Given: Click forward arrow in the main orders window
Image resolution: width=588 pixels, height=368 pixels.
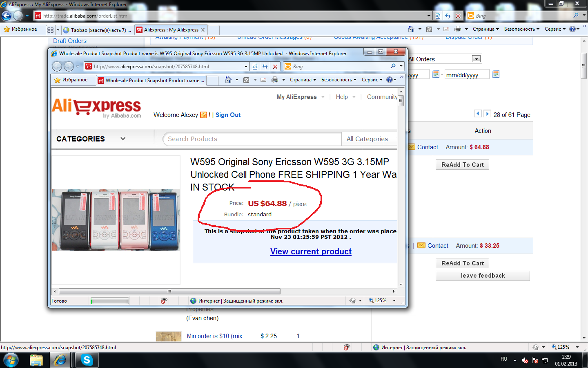Looking at the screenshot, I should pos(18,16).
